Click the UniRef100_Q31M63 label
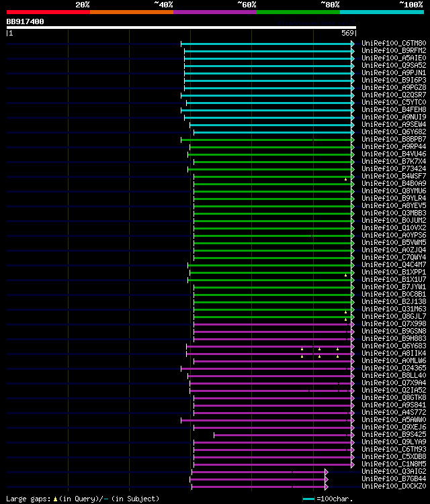The image size is (430, 504). (x=394, y=309)
